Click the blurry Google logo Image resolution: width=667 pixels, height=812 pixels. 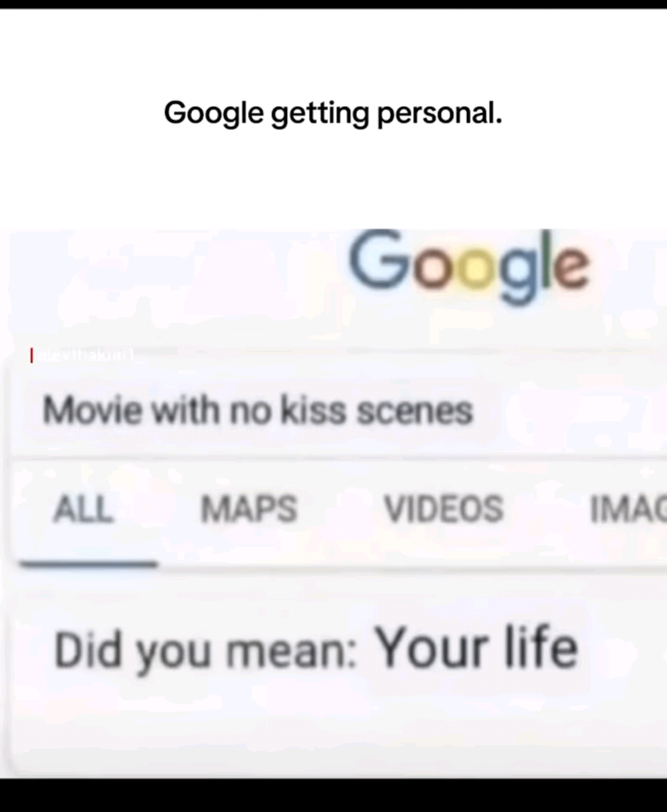469,267
